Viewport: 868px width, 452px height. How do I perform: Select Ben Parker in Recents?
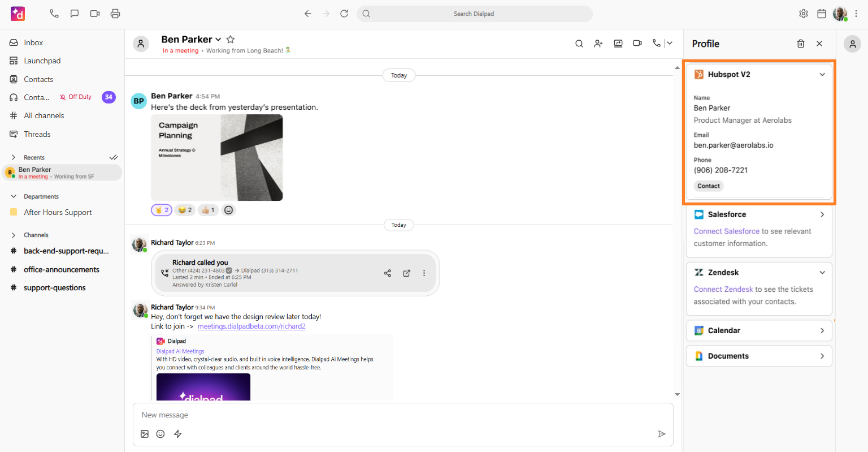(62, 173)
